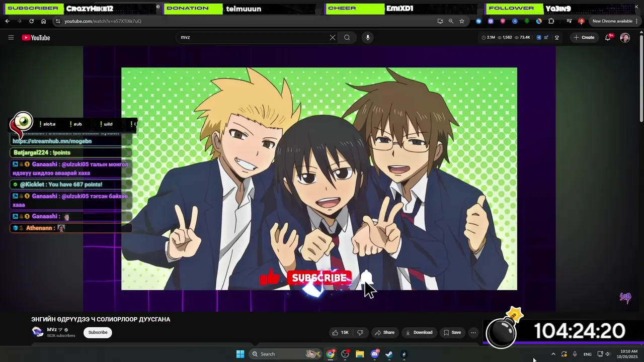Reload the page

pyautogui.click(x=31, y=21)
